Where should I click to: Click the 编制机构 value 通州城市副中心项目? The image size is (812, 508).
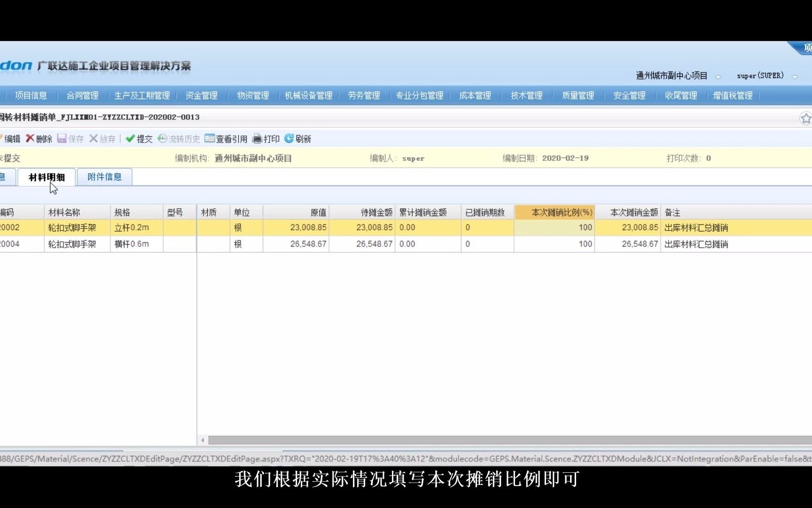(x=253, y=159)
